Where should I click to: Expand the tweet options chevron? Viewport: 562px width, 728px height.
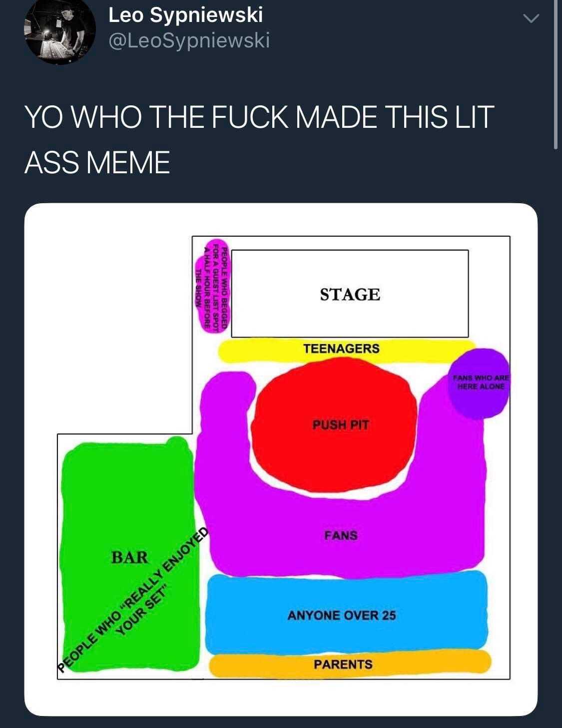(x=531, y=18)
